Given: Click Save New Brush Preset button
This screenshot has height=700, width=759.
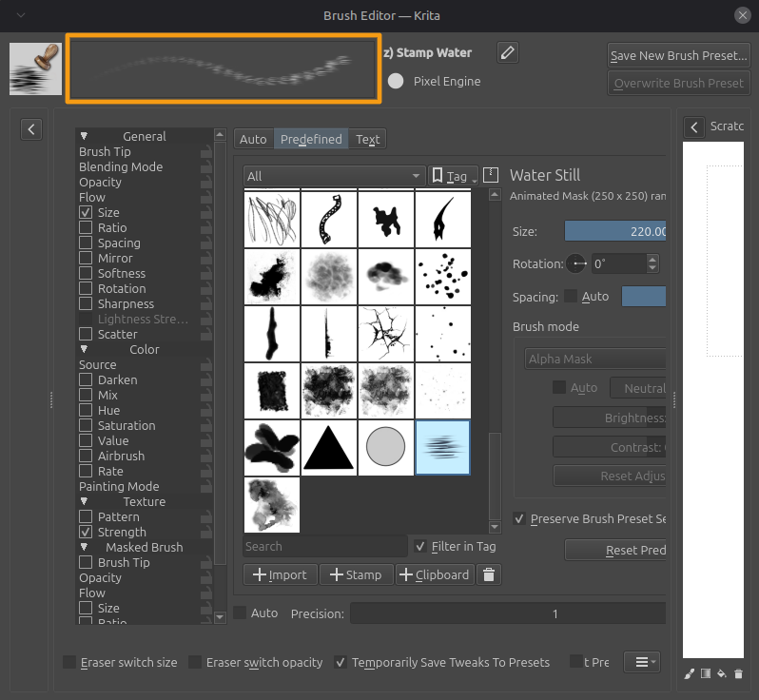Looking at the screenshot, I should click(x=678, y=55).
